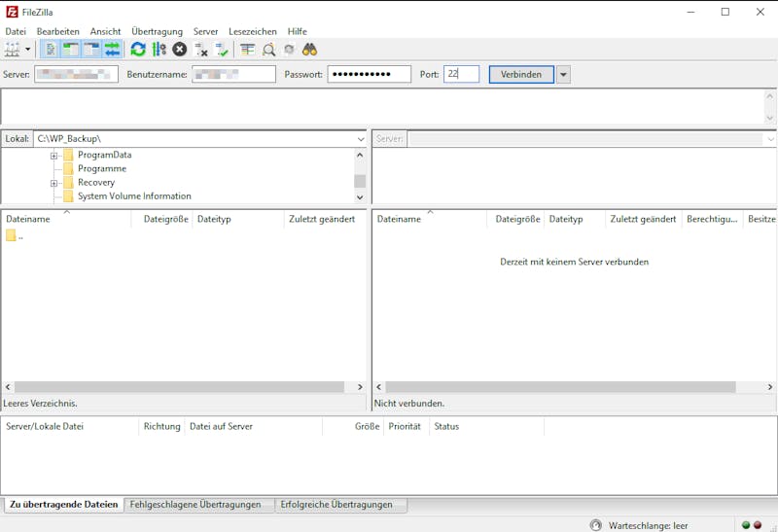Toggle the local directory tree icon
The width and height of the screenshot is (778, 532).
(x=71, y=50)
